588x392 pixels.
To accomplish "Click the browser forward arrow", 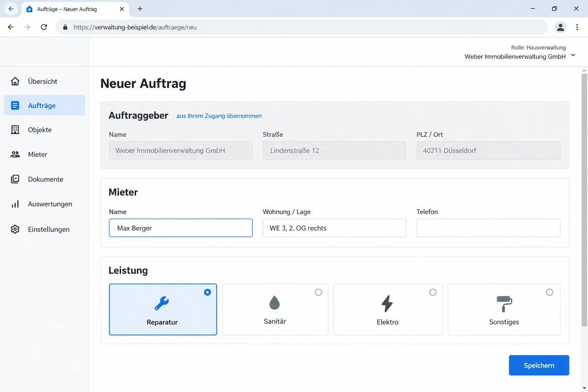I will click(27, 27).
